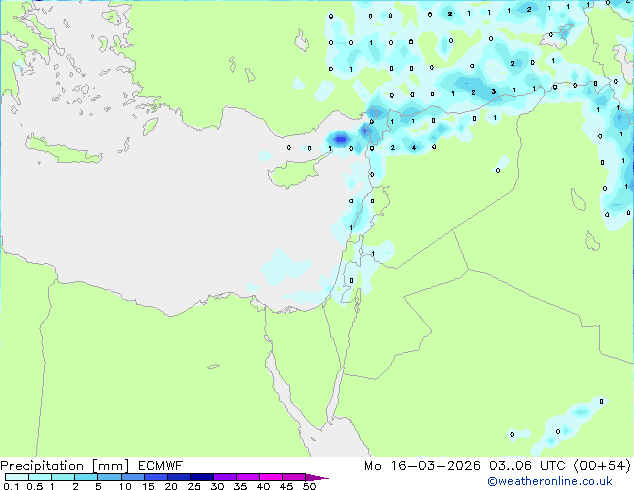Click the '(00+54)' forecast offset text
Image resolution: width=634 pixels, height=490 pixels.
point(602,466)
